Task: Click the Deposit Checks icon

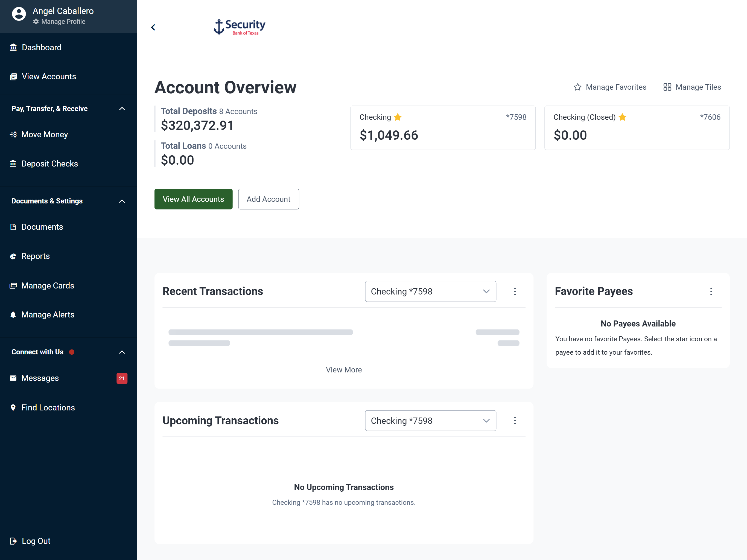Action: click(13, 164)
